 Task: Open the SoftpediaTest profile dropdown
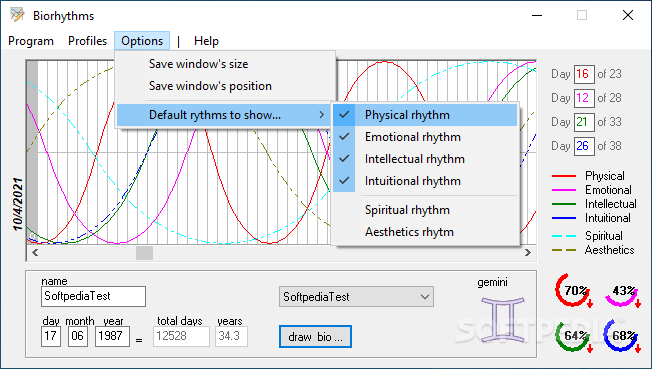coord(356,297)
